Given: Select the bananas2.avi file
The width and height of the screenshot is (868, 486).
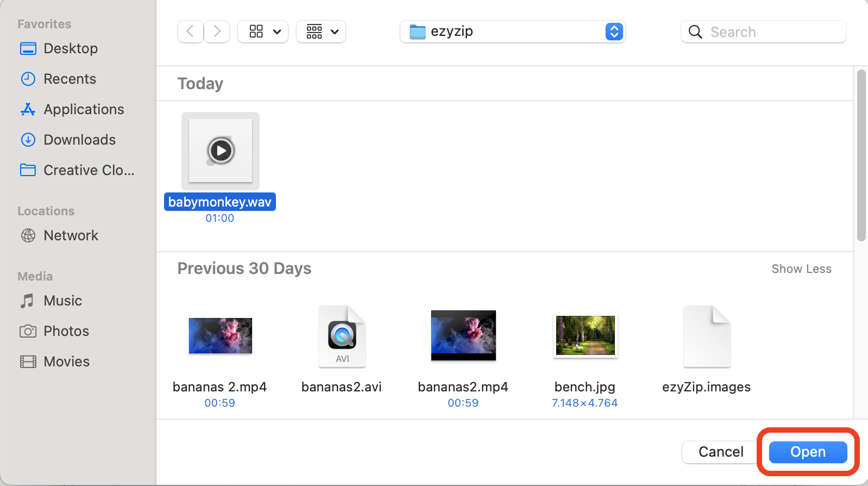Looking at the screenshot, I should 342,337.
